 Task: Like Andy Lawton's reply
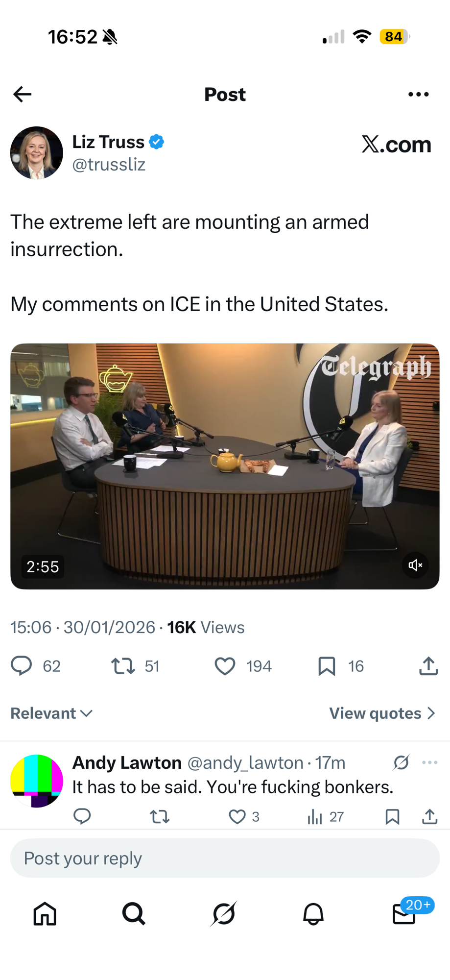click(237, 817)
